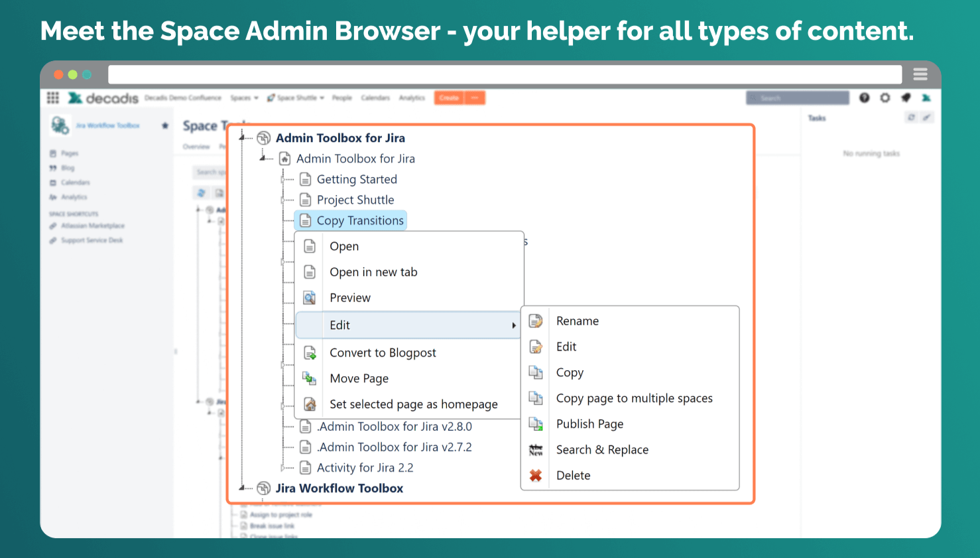Select Copy in the Edit submenu
The width and height of the screenshot is (980, 558).
coord(630,372)
